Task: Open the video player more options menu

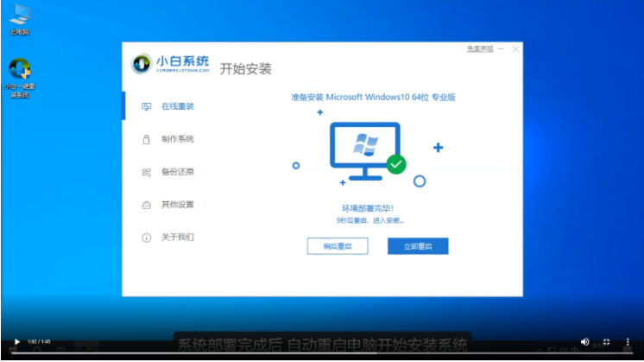Action: point(626,342)
